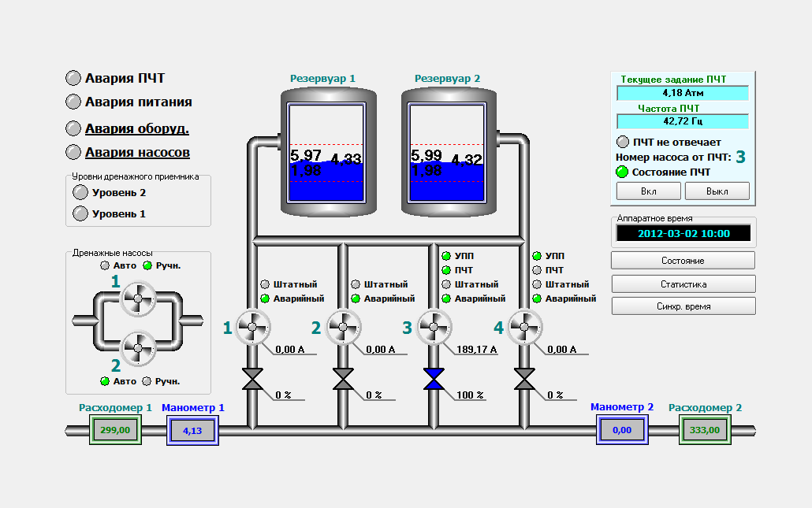Toggle Штатный indicator above pump 1
Screen dimensions: 812x508
[x=266, y=284]
